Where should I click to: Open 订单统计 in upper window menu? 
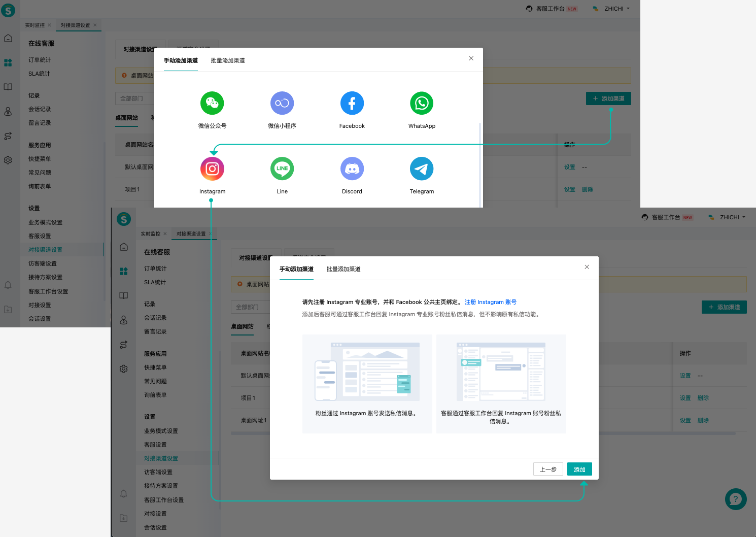40,60
